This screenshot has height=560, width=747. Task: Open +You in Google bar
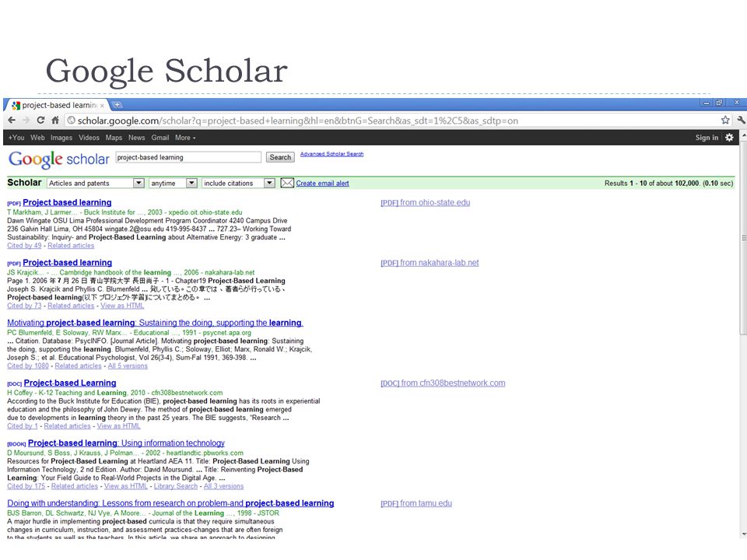(x=16, y=138)
